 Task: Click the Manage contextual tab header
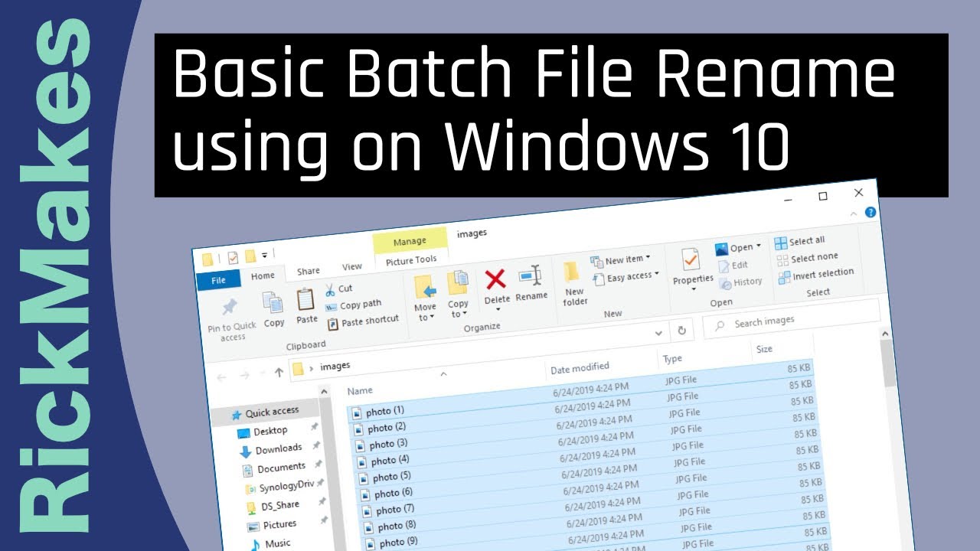coord(409,241)
